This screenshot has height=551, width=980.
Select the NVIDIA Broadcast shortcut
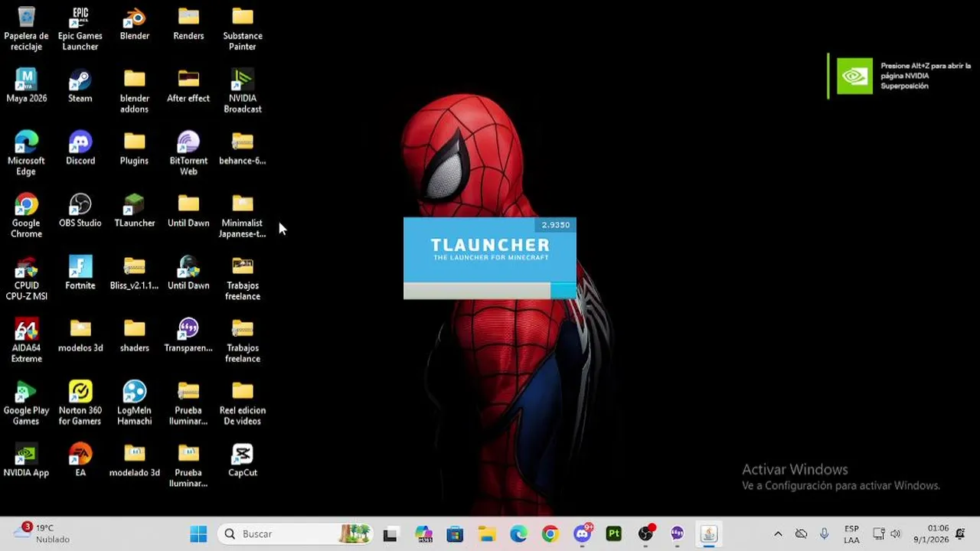pos(243,91)
